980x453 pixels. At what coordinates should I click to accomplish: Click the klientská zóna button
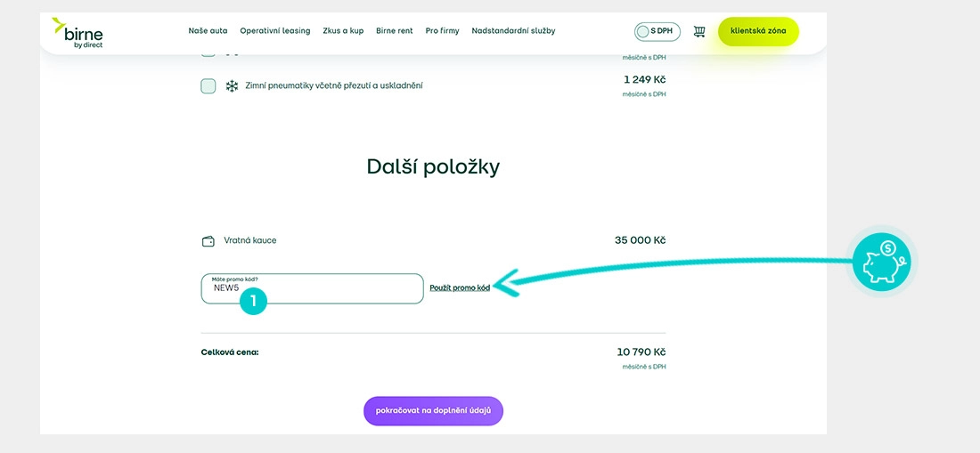[x=758, y=31]
